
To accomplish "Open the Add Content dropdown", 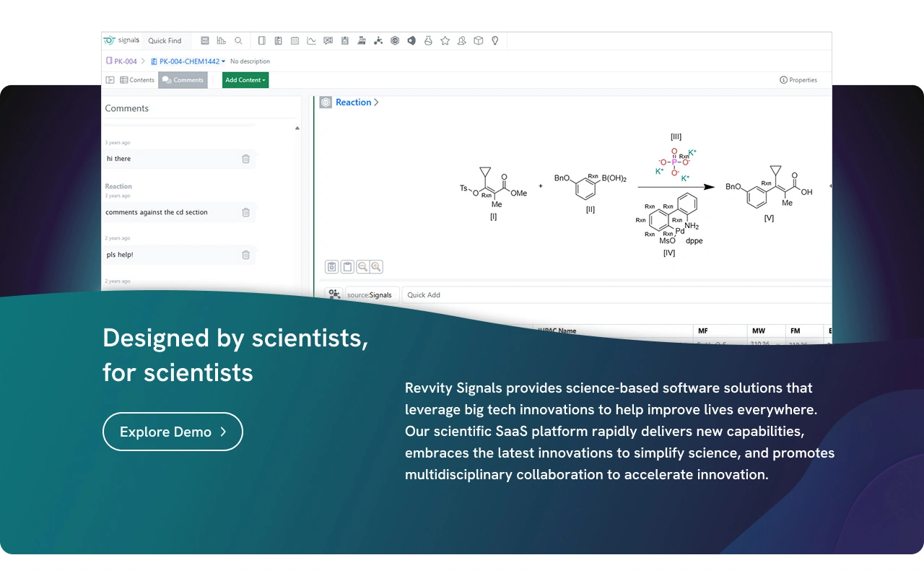I will pyautogui.click(x=245, y=80).
